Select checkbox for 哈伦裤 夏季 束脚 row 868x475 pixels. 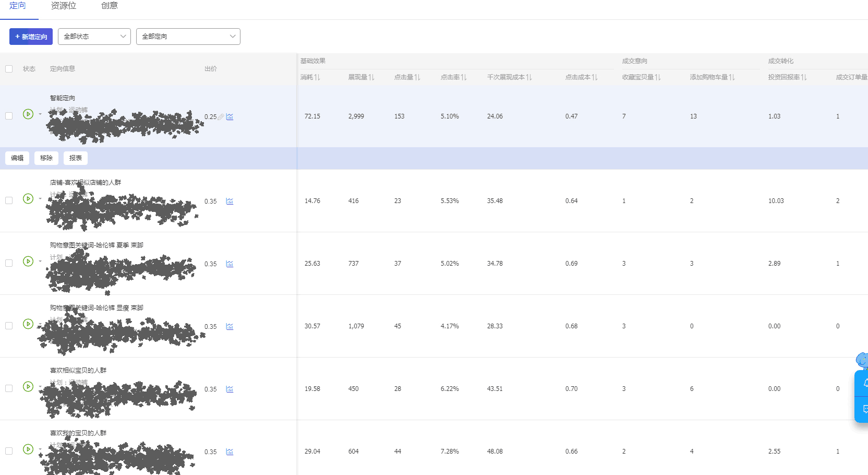9,263
